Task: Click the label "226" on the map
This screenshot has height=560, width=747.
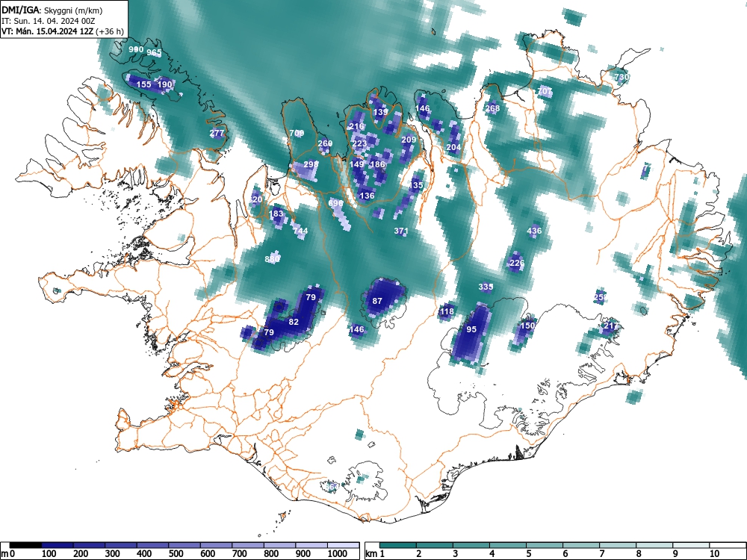Action: [517, 262]
